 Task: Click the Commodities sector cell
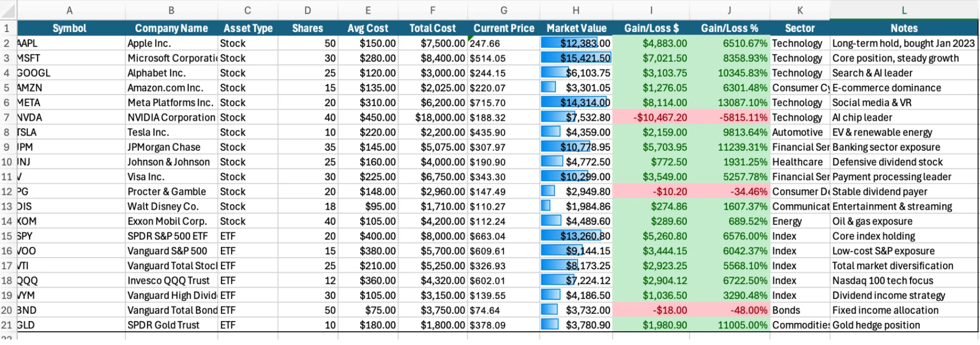[x=800, y=325]
